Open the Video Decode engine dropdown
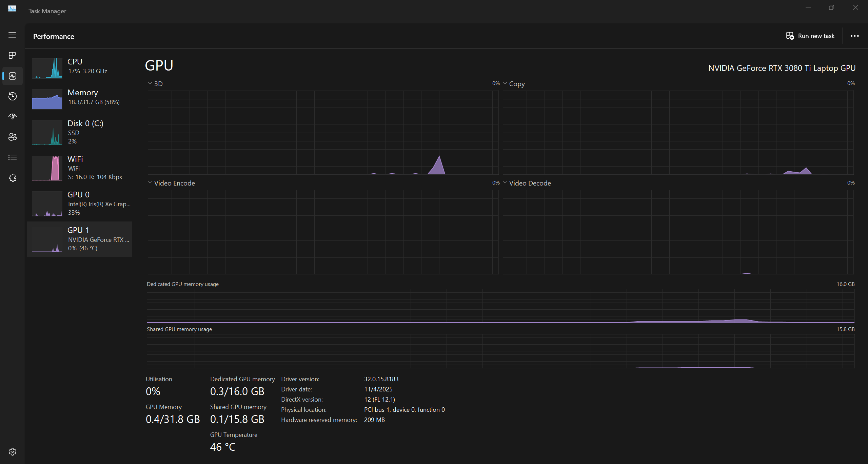The width and height of the screenshot is (868, 464). click(x=505, y=183)
